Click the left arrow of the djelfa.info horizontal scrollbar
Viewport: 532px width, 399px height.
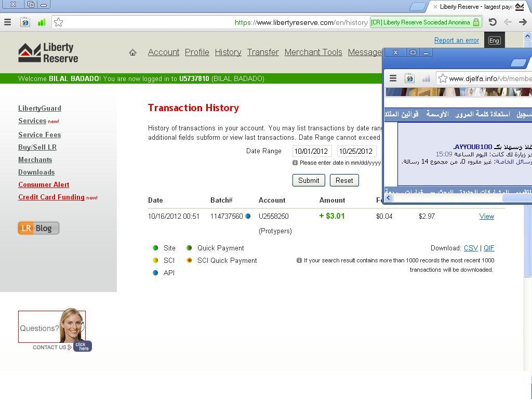(389, 198)
